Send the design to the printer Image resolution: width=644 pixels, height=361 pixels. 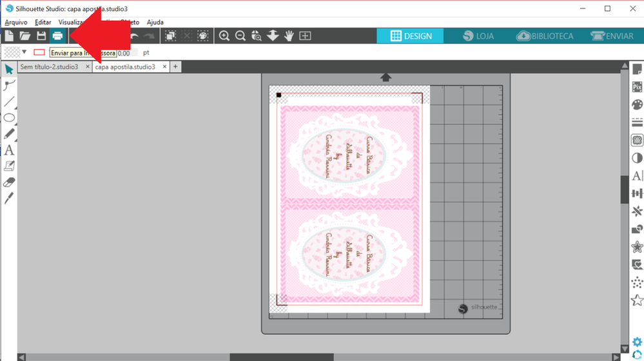coord(57,36)
